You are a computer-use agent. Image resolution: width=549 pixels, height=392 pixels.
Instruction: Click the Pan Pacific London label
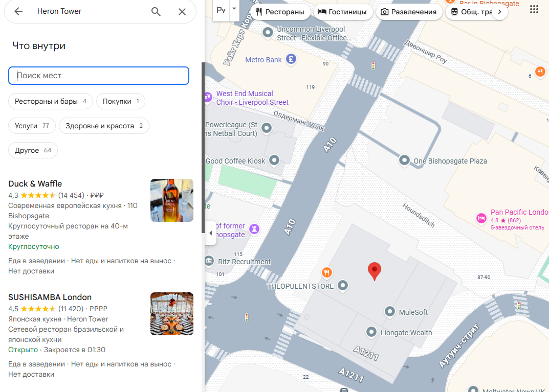520,212
